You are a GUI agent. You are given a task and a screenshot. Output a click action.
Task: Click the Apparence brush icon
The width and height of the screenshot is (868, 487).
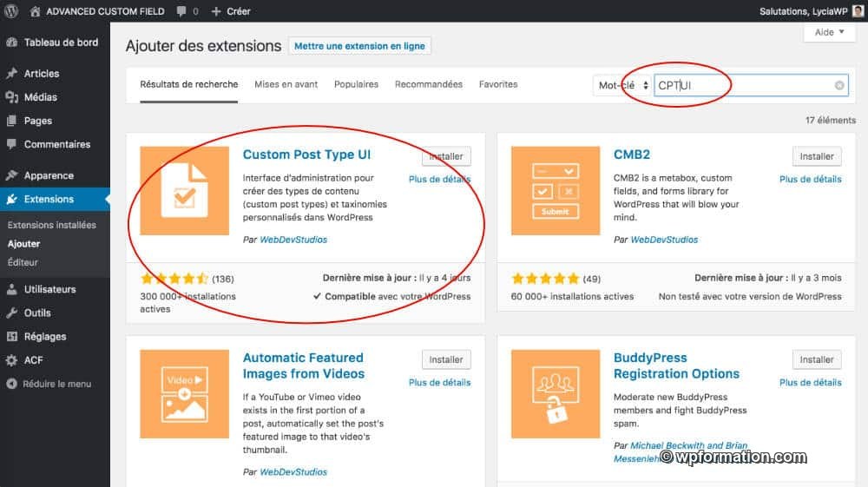(11, 175)
